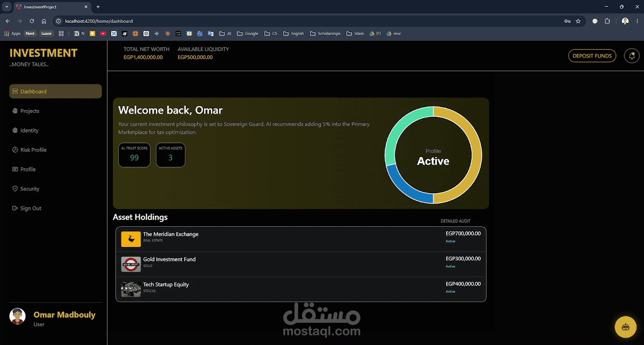This screenshot has height=345, width=644.
Task: Click the DETAILED AUDIT link
Action: 455,221
